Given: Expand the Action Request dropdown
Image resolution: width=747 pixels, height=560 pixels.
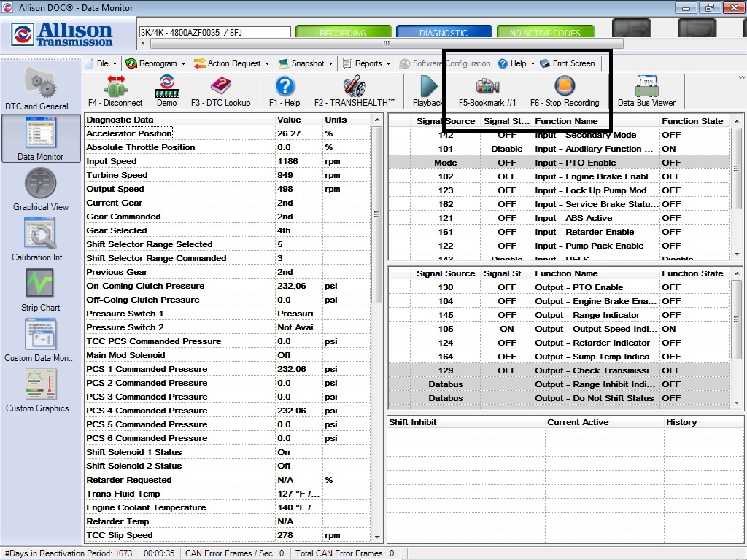Looking at the screenshot, I should pos(230,63).
